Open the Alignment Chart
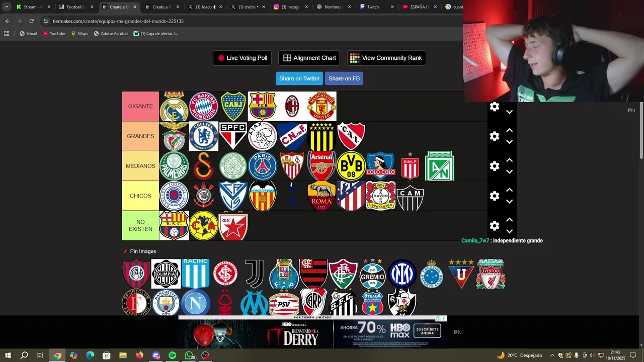Image resolution: width=644 pixels, height=362 pixels. click(x=309, y=58)
